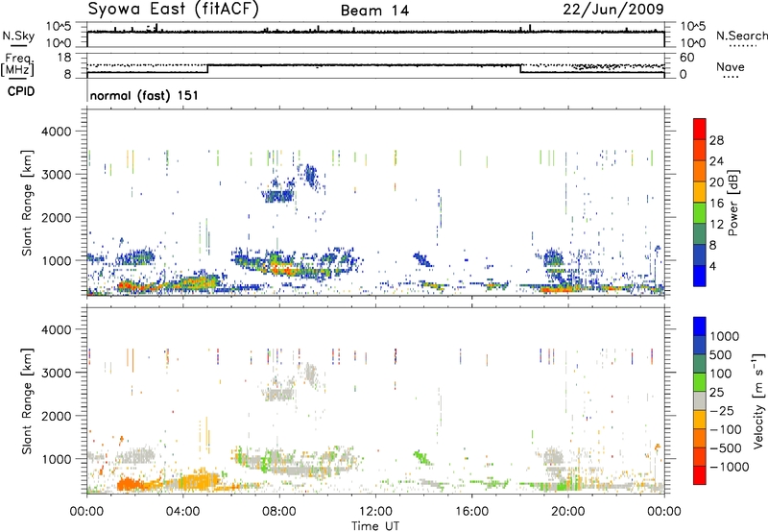Click the '16' label on Power color bar
This screenshot has height=532, width=768.
(x=716, y=204)
